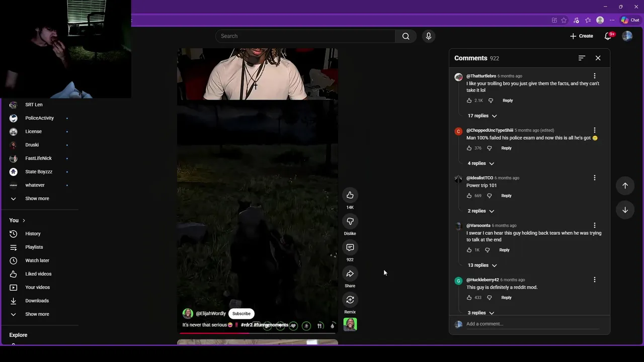Like @Varsoonta's comment with 1K likes
Viewport: 644px width, 362px height.
pyautogui.click(x=469, y=250)
